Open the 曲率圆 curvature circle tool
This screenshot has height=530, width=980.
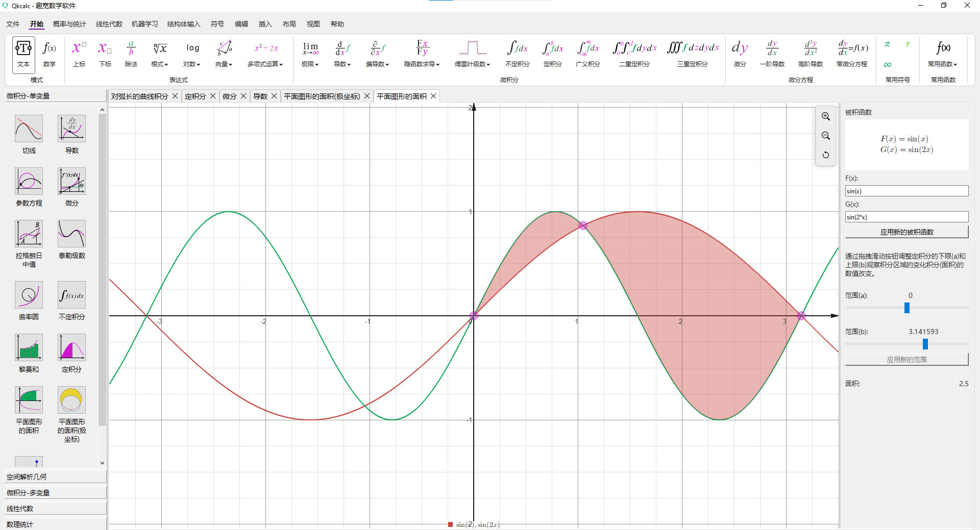click(29, 300)
